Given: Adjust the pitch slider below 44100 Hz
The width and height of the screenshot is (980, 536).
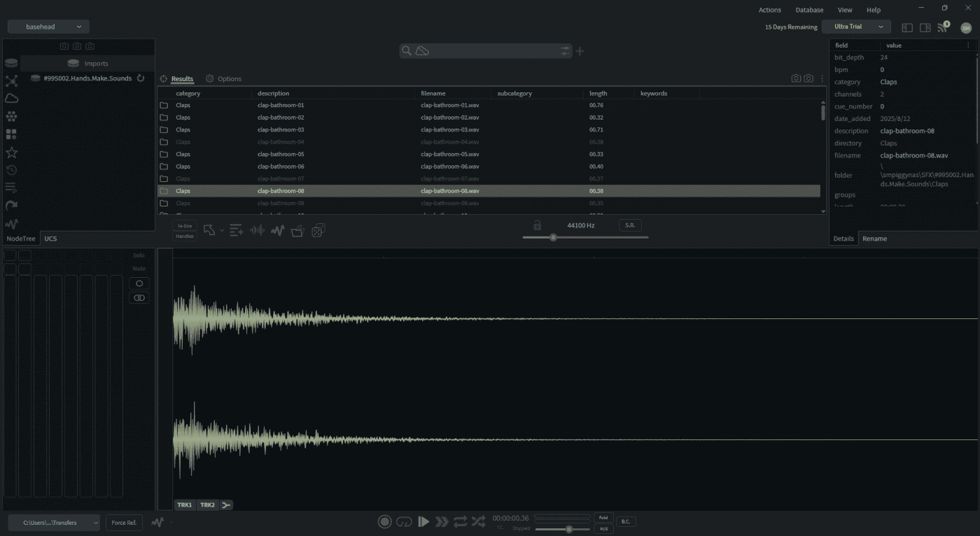Looking at the screenshot, I should tap(553, 237).
